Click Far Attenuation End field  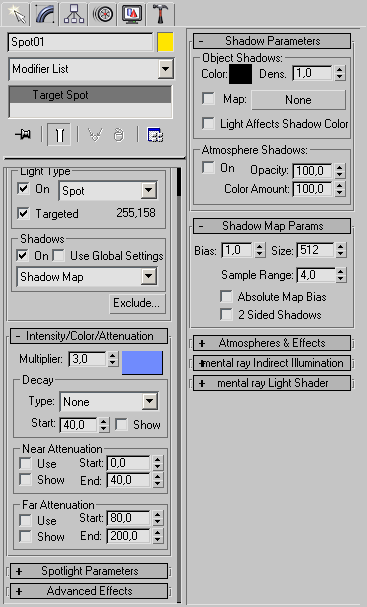(129, 536)
